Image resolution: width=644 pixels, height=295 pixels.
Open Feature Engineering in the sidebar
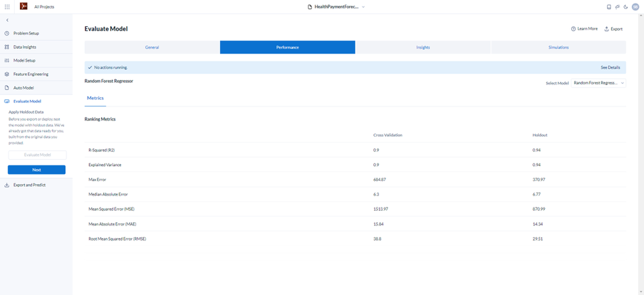click(x=31, y=74)
